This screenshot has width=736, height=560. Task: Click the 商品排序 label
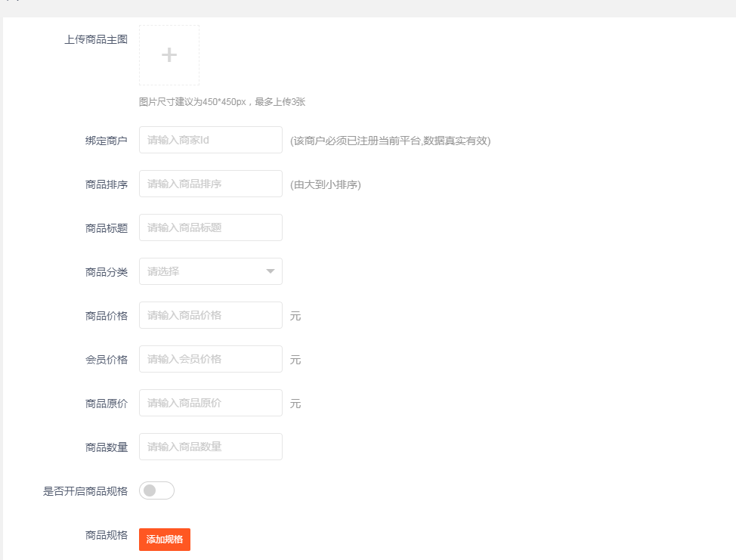pos(107,184)
